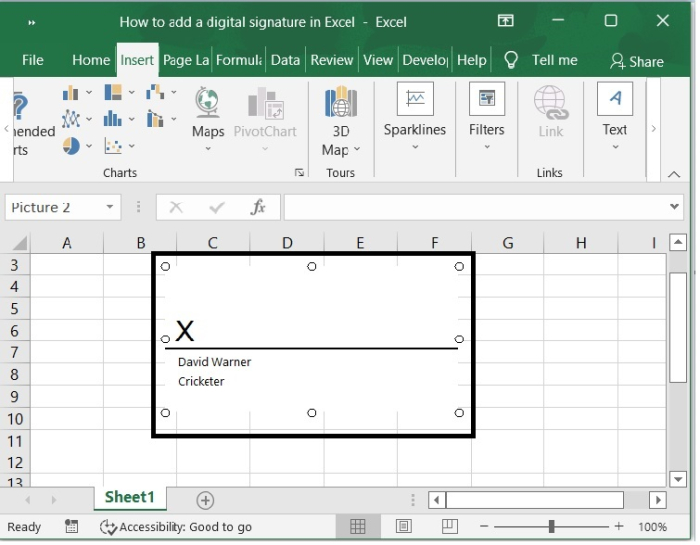
Task: Toggle ribbon display options
Action: [x=505, y=21]
